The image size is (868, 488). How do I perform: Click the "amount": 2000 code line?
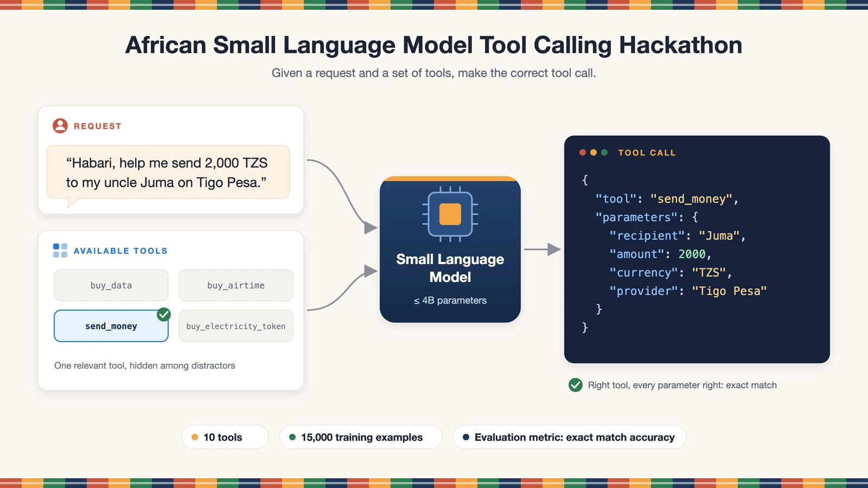[660, 254]
